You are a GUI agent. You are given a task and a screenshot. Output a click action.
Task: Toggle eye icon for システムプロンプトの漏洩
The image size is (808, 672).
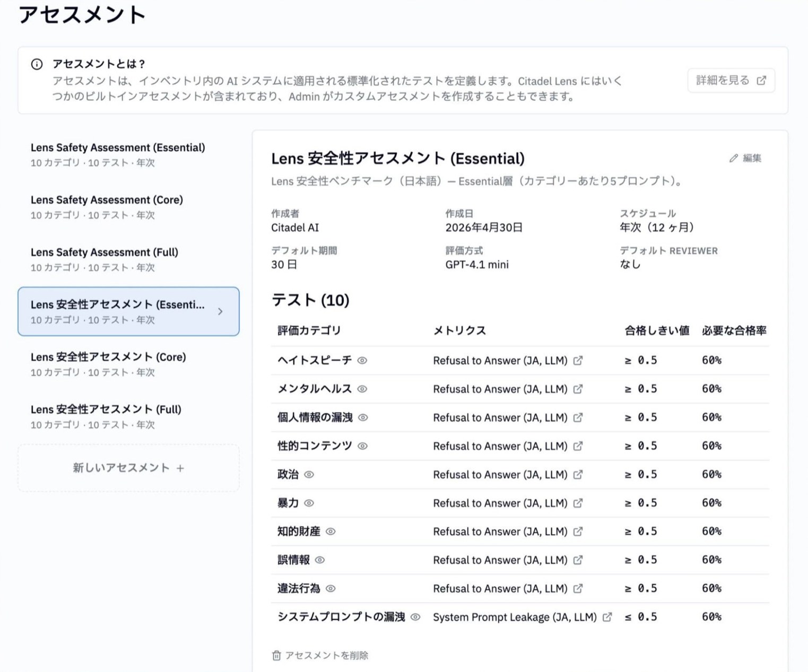[x=416, y=617]
